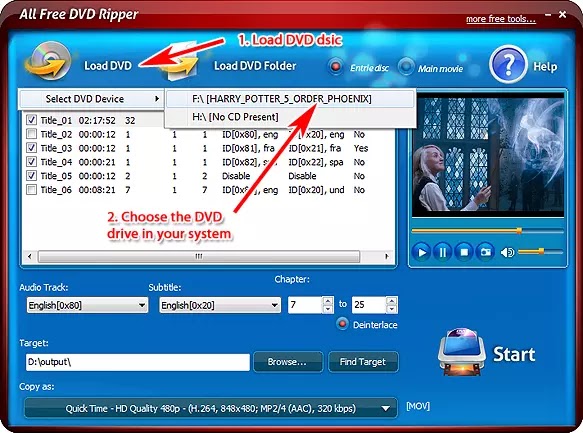Click the Load DVD disc icon
Image resolution: width=583 pixels, height=433 pixels.
[x=48, y=61]
